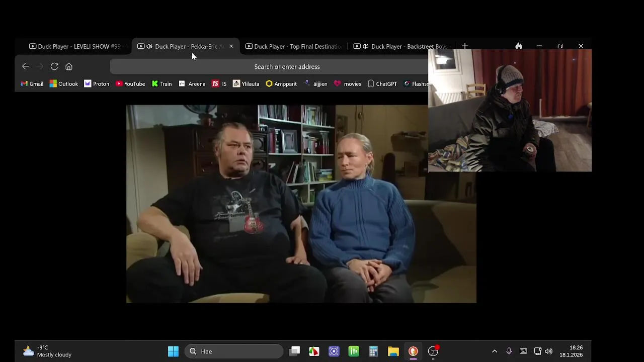Open the green bars taskbar app
This screenshot has height=362, width=644.
(354, 351)
